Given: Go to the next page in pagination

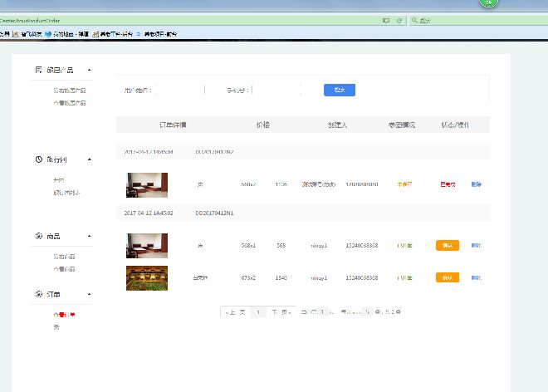Looking at the screenshot, I should (x=280, y=312).
